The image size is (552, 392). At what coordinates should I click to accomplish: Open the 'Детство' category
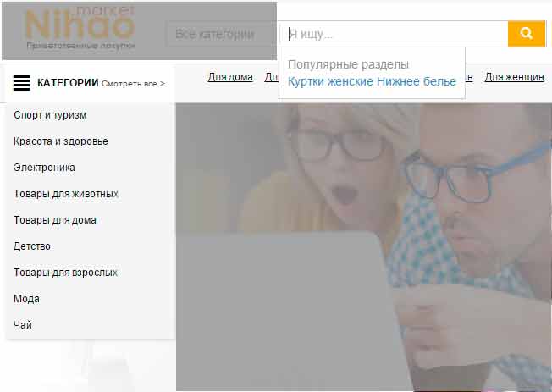tap(31, 246)
